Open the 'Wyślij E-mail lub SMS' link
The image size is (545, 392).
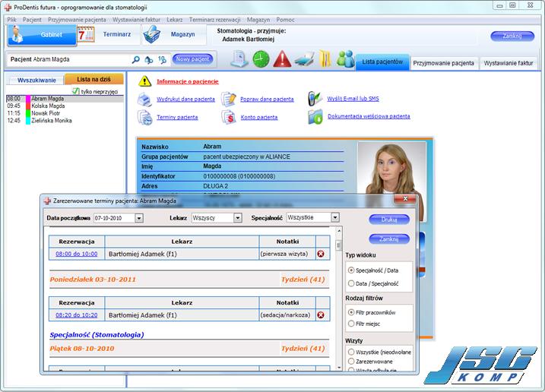click(353, 99)
